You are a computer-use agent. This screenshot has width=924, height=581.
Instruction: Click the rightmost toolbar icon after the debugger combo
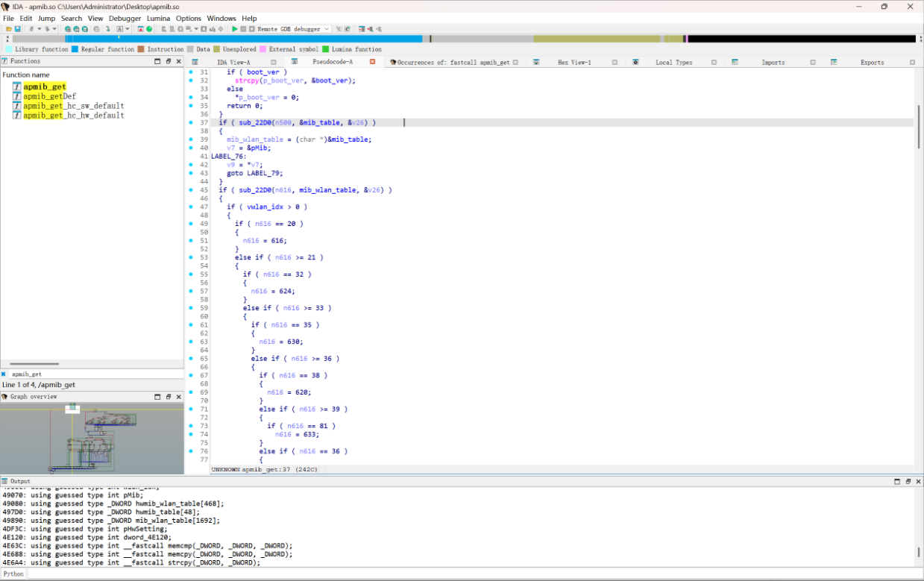click(x=377, y=29)
